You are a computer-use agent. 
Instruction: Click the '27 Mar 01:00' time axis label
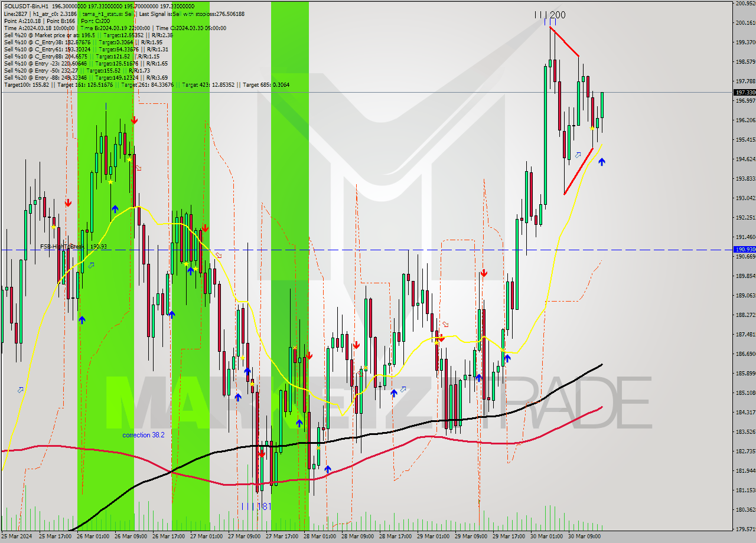208,537
